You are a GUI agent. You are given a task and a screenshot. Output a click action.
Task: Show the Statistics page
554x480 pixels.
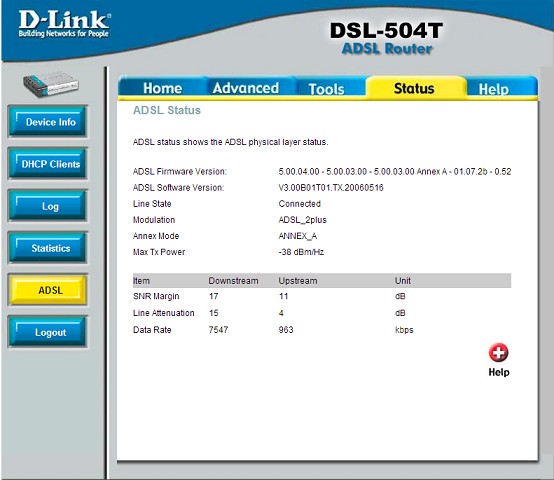(x=48, y=248)
